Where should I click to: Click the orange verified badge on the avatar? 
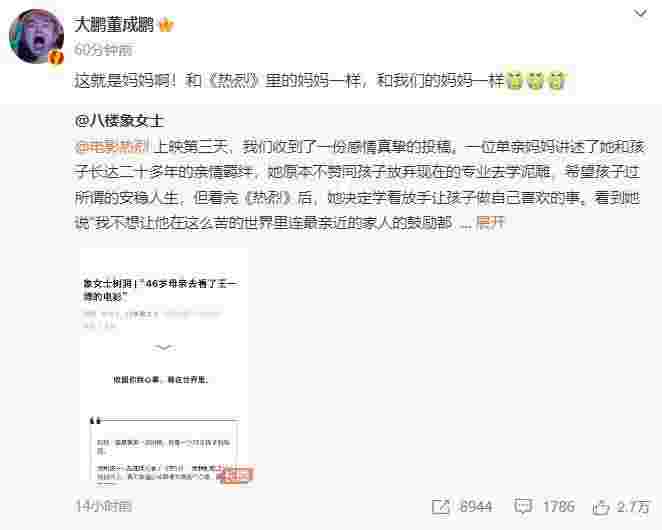(56, 57)
